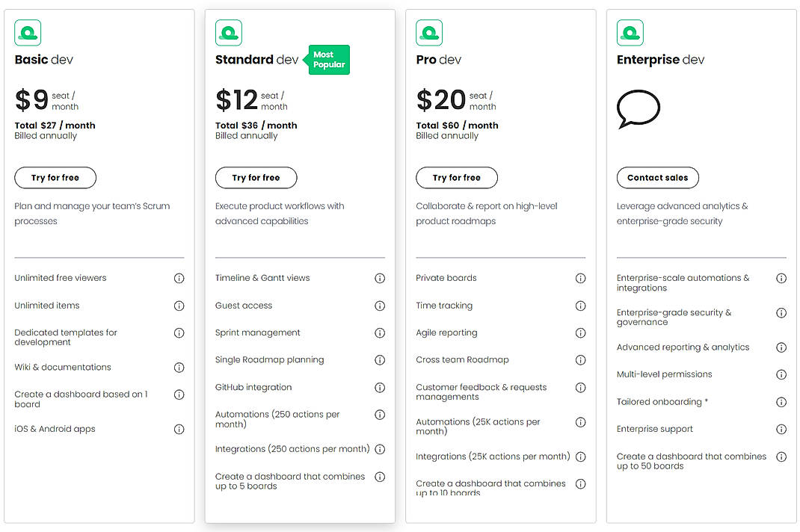View info for Multi-level permissions

click(x=781, y=374)
